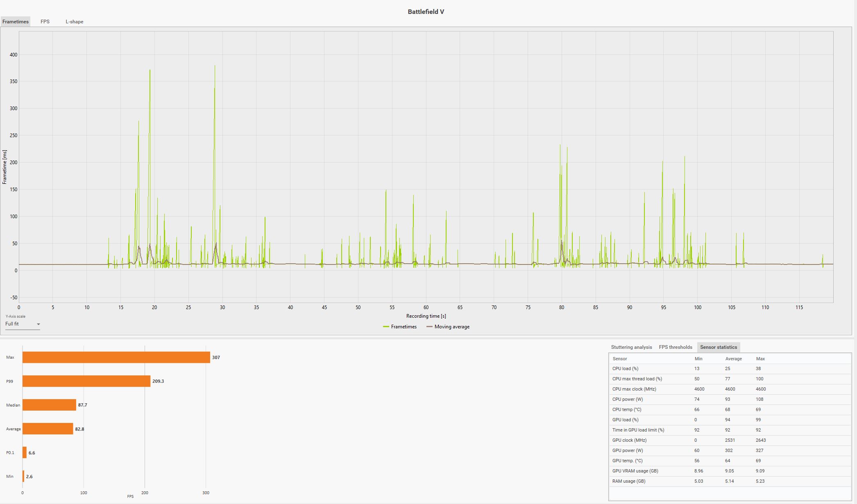
Task: Select the CPU load (%) row
Action: click(625, 368)
